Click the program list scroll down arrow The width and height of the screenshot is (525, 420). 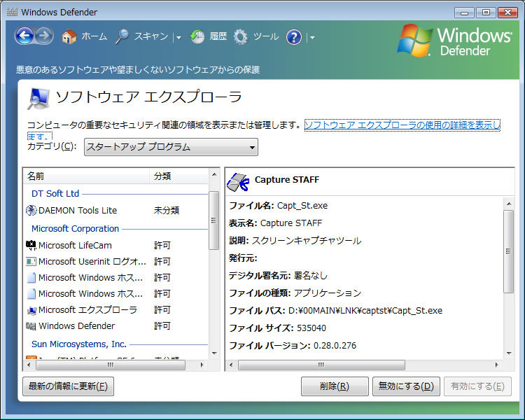[x=214, y=353]
